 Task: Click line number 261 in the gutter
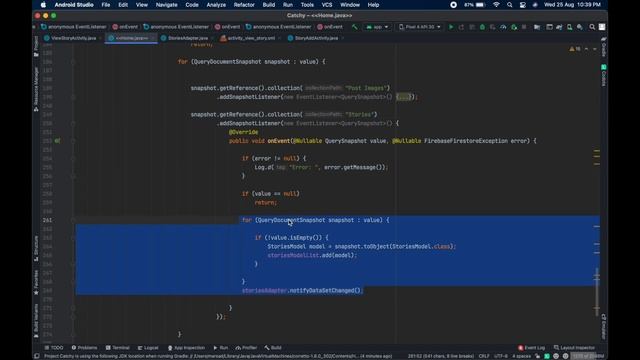pyautogui.click(x=47, y=220)
